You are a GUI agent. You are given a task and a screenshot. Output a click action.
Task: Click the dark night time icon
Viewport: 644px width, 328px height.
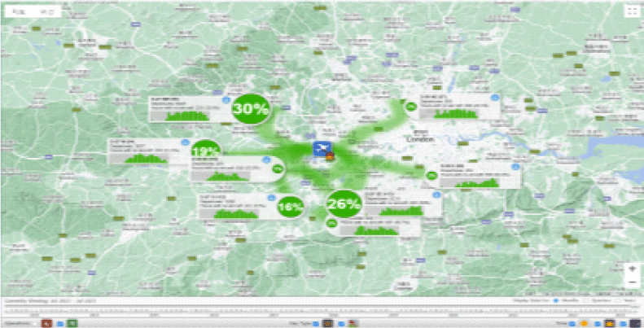pos(634,323)
